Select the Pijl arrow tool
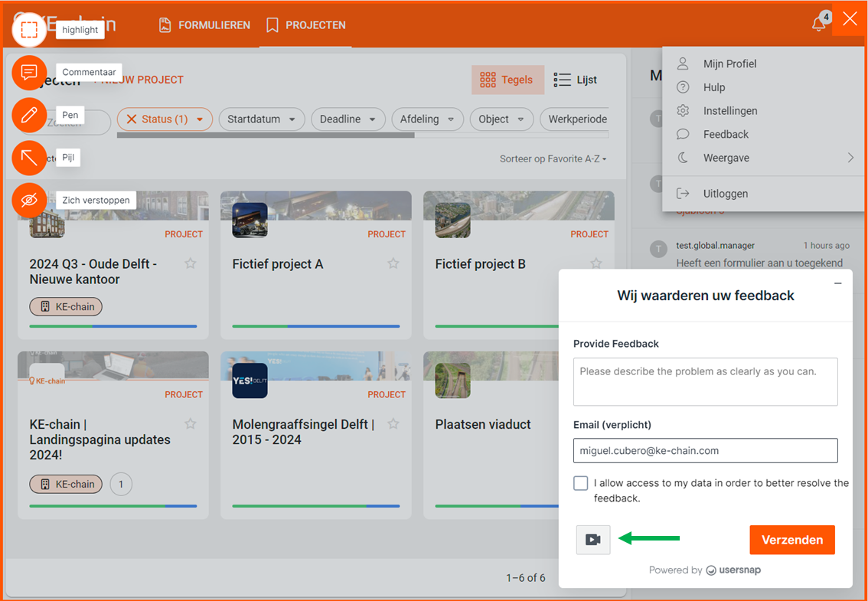 pyautogui.click(x=29, y=158)
